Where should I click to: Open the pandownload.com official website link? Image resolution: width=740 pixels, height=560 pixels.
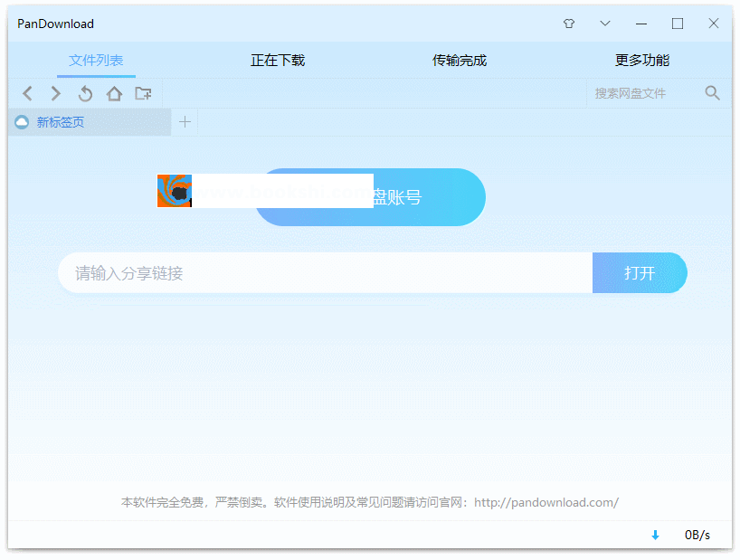(x=546, y=502)
